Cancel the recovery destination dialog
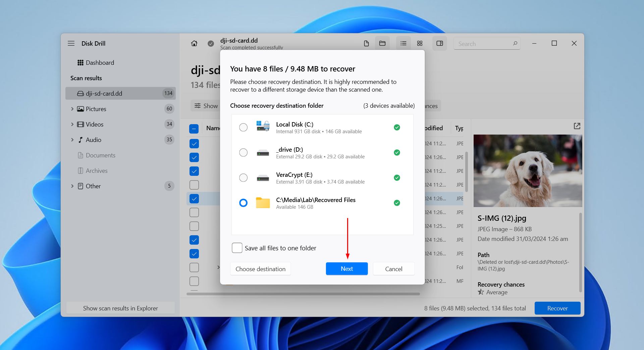 pos(393,269)
